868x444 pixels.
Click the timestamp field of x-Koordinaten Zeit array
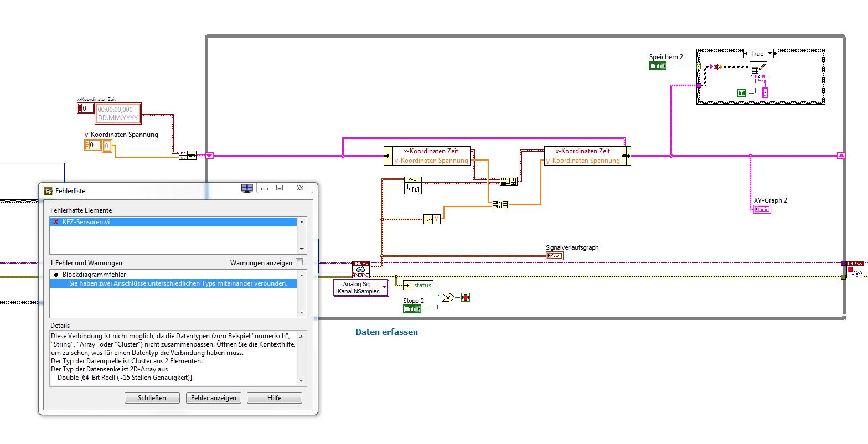click(118, 113)
